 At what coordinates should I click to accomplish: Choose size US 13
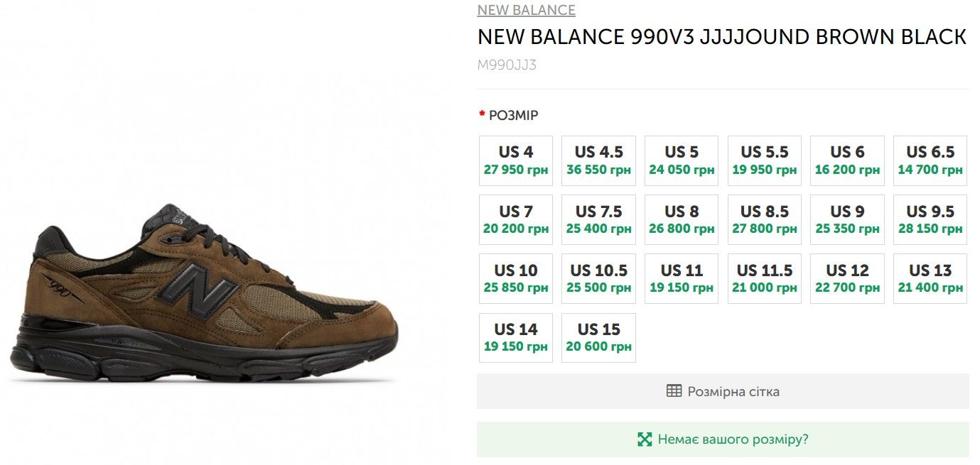tap(930, 278)
